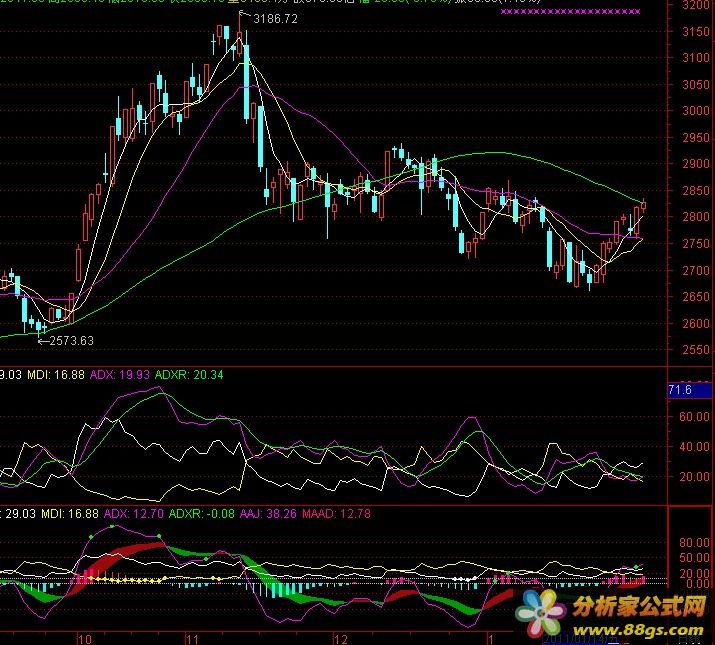Click the 2573.63 low price label
Viewport: 715px width, 645px height.
coord(72,341)
